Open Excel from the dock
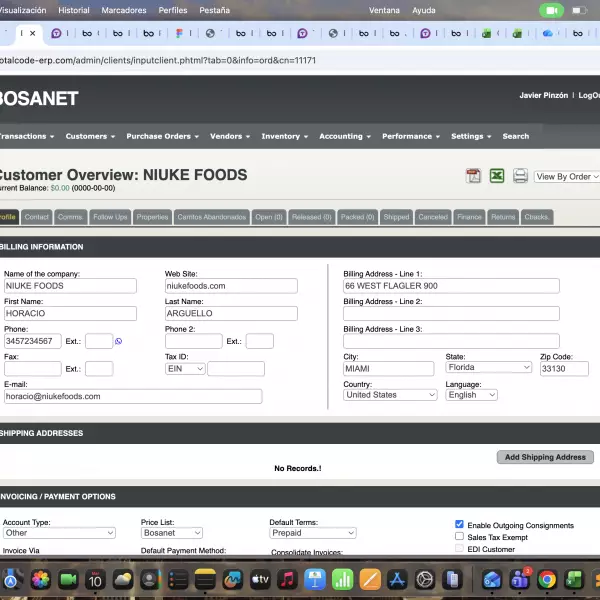The height and width of the screenshot is (600, 600). (574, 580)
